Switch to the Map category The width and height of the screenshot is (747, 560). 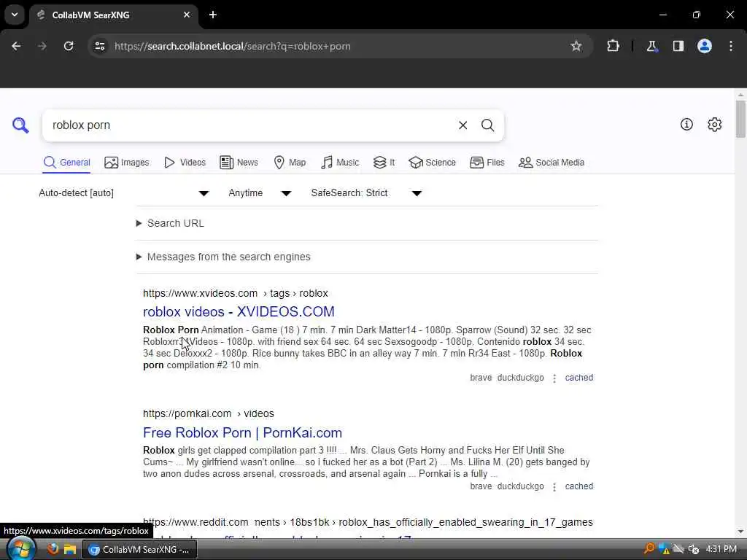(x=290, y=163)
